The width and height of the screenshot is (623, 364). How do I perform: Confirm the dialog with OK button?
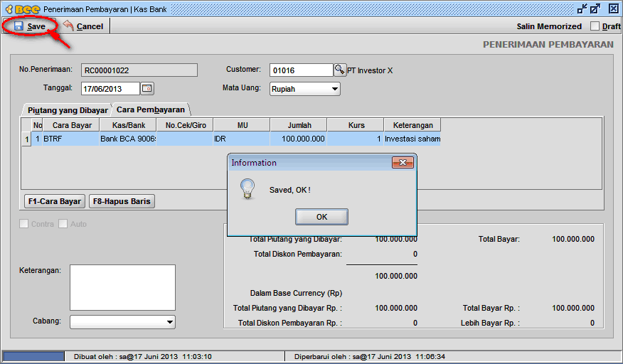(x=322, y=217)
